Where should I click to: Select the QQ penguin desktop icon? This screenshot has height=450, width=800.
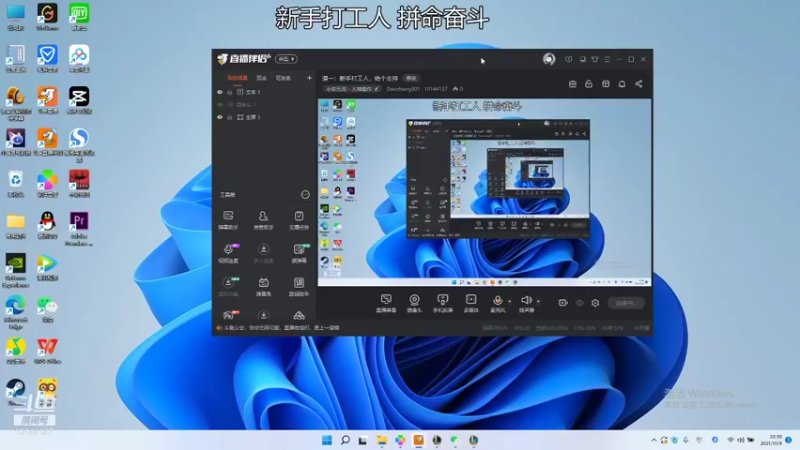[47, 226]
